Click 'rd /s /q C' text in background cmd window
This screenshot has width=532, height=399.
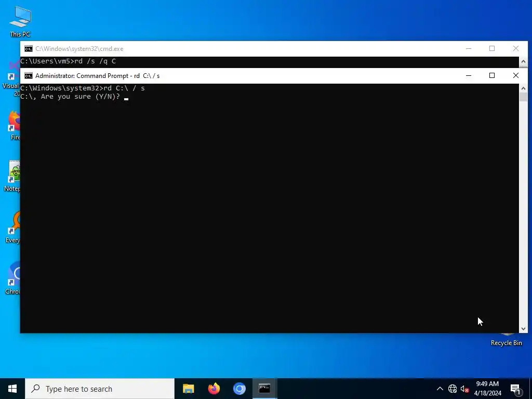(95, 61)
